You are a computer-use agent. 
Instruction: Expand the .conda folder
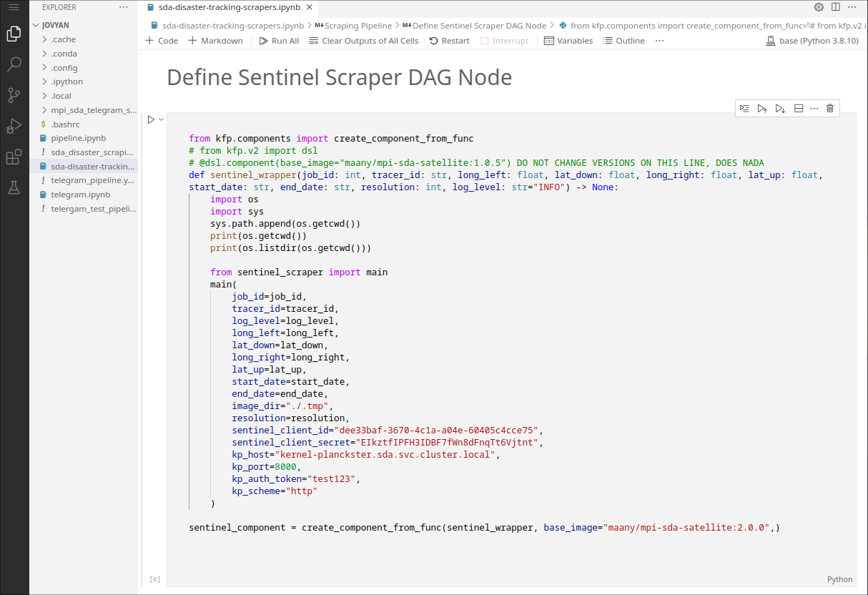pos(84,54)
